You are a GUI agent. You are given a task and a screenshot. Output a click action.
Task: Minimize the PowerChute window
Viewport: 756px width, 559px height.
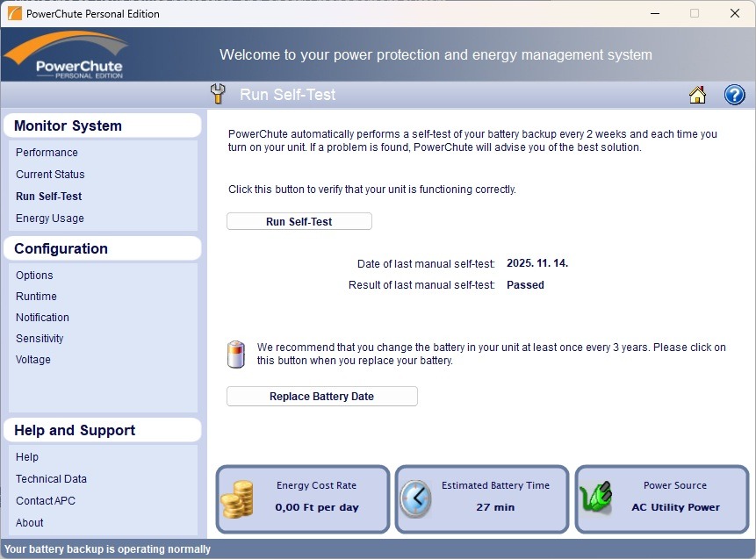[x=655, y=13]
